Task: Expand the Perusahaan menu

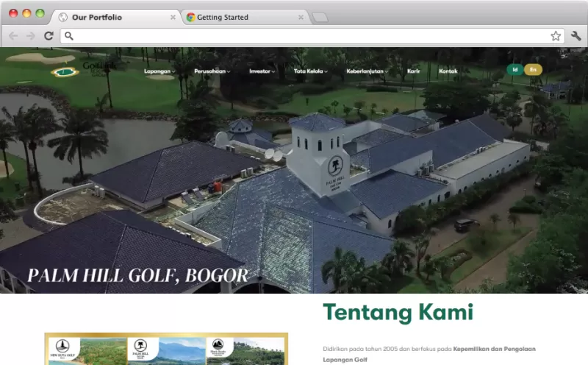Action: coord(212,71)
